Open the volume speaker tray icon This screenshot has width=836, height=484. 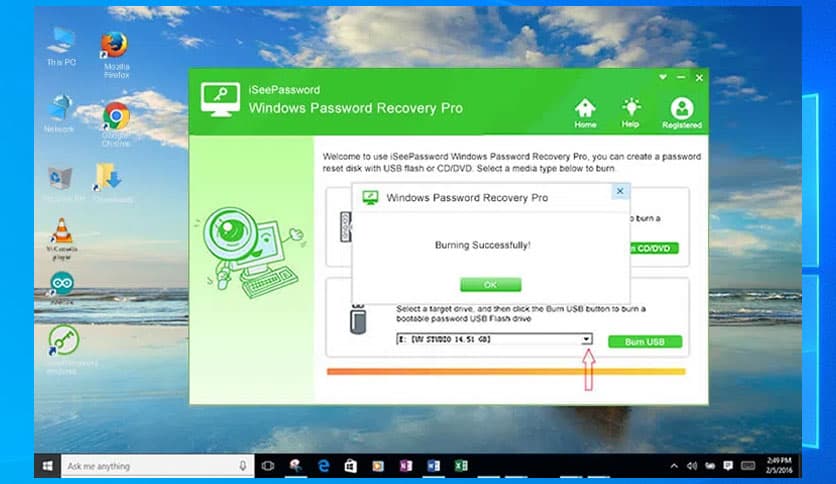692,466
